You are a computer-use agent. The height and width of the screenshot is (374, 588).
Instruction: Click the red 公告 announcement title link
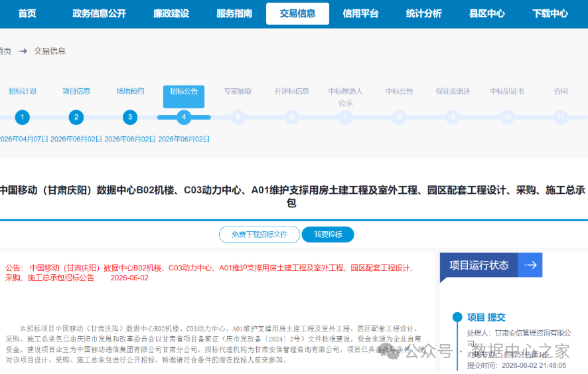[209, 272]
